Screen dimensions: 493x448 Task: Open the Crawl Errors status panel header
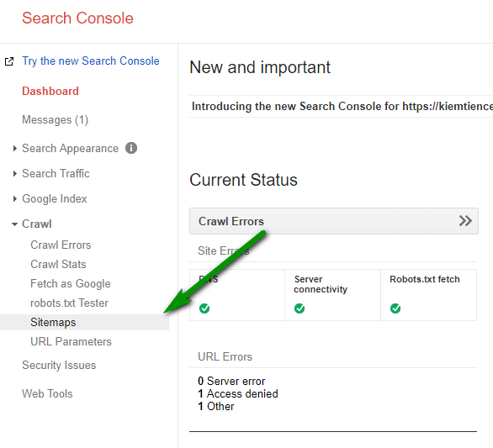[x=334, y=221]
